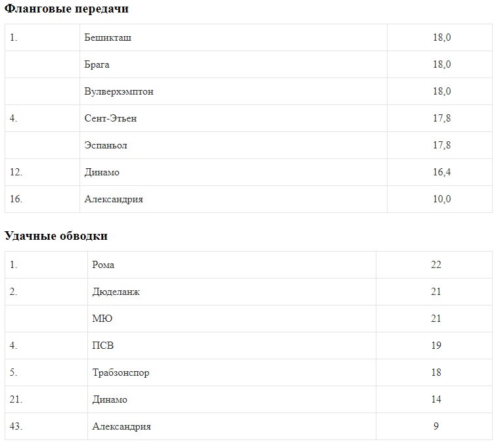Select the 'МЮ' team cell
Screen dimensions: 496x448
point(102,319)
